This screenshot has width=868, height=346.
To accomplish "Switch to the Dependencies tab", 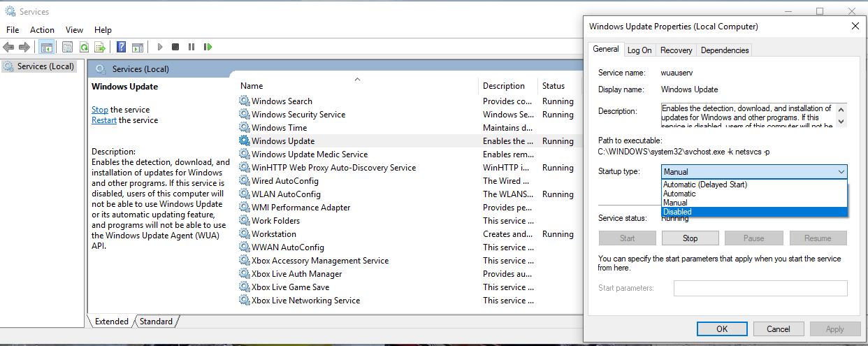I will click(725, 50).
